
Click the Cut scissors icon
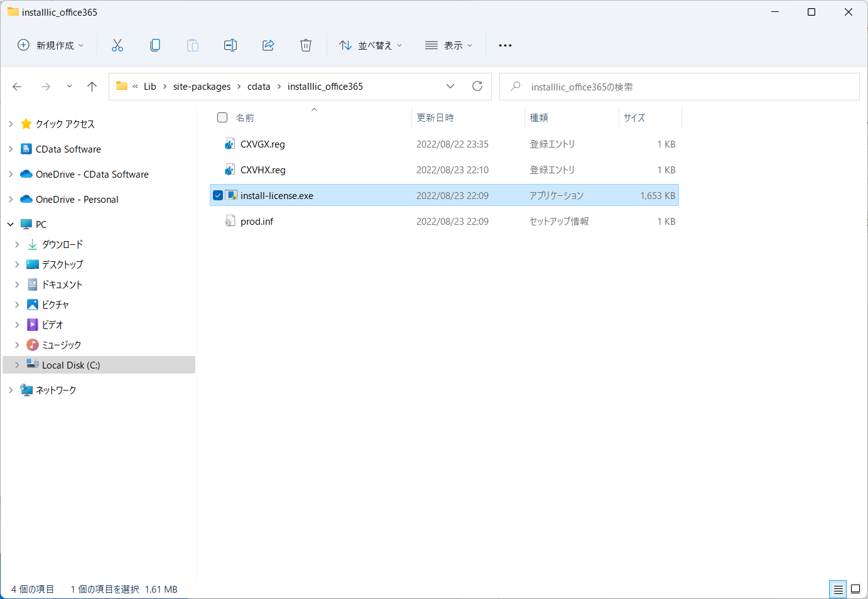pos(117,45)
